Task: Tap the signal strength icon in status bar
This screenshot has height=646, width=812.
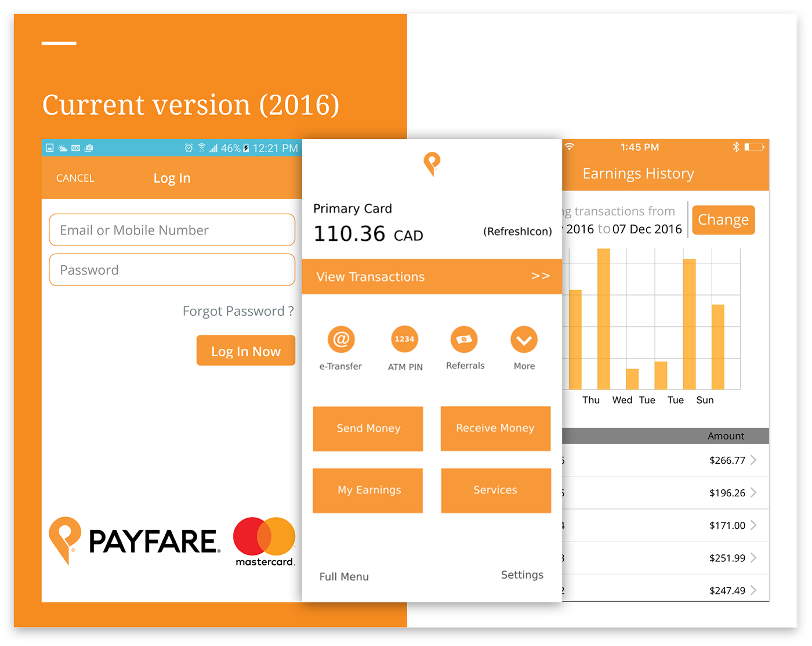Action: coord(213,148)
